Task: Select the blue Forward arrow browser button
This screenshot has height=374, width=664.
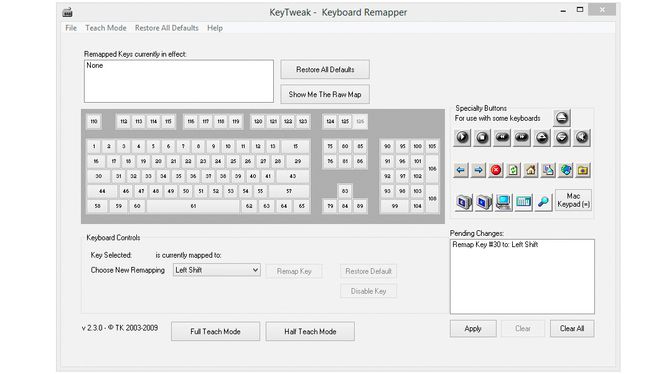Action: 478,170
